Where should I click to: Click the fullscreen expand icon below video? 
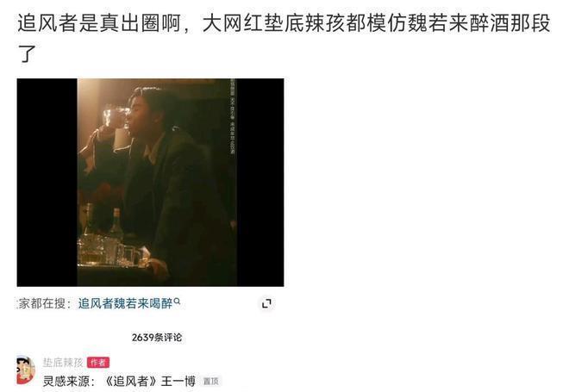(x=266, y=303)
